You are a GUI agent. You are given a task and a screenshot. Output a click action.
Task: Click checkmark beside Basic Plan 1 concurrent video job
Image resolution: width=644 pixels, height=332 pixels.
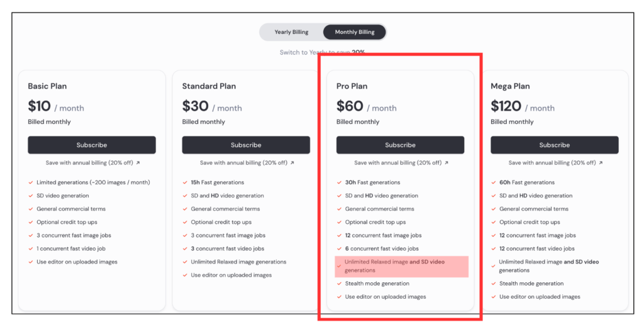point(30,248)
